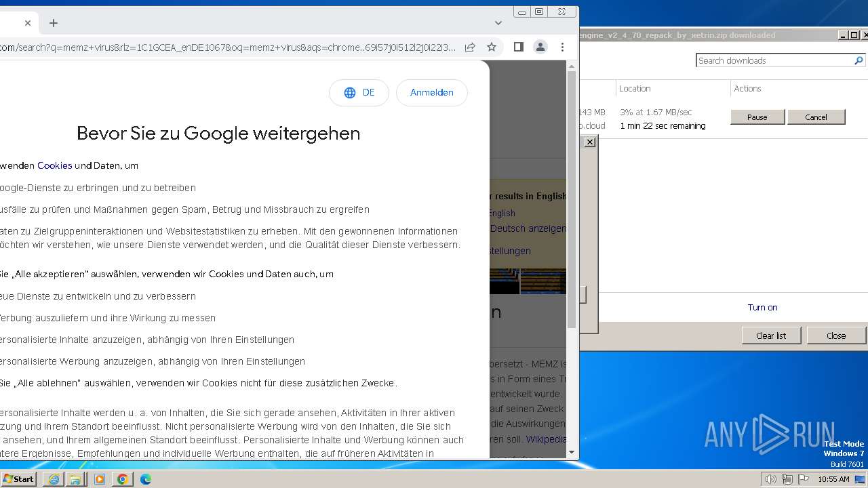
Task: Click the Deutsch anzeigen link
Action: 528,228
